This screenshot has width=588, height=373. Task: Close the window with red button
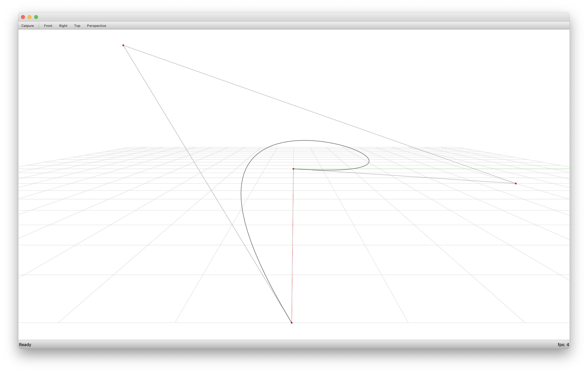23,17
